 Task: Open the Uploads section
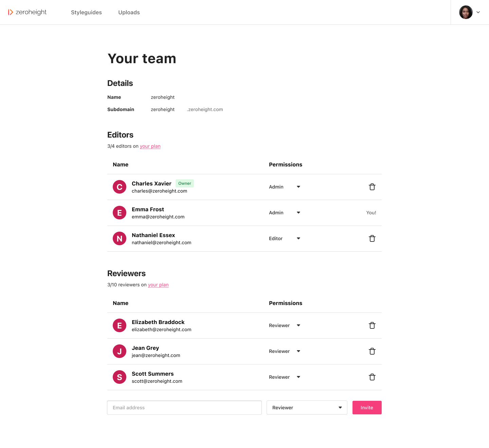(129, 12)
